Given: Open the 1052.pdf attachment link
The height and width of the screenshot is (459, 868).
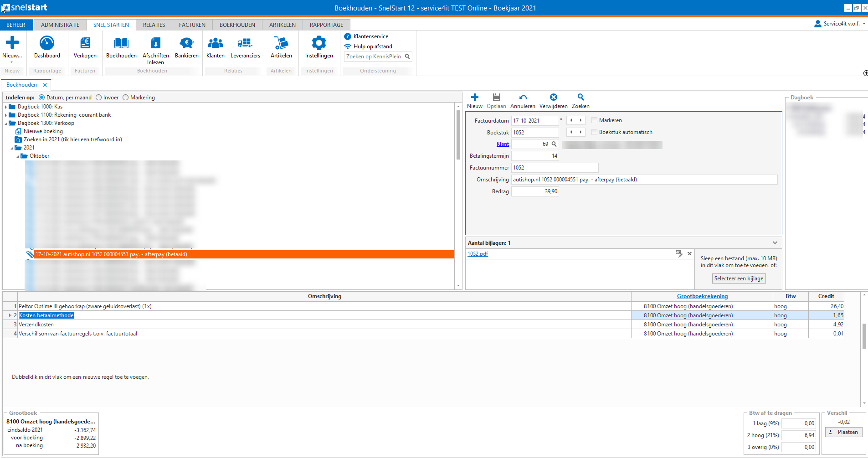Looking at the screenshot, I should tap(478, 254).
